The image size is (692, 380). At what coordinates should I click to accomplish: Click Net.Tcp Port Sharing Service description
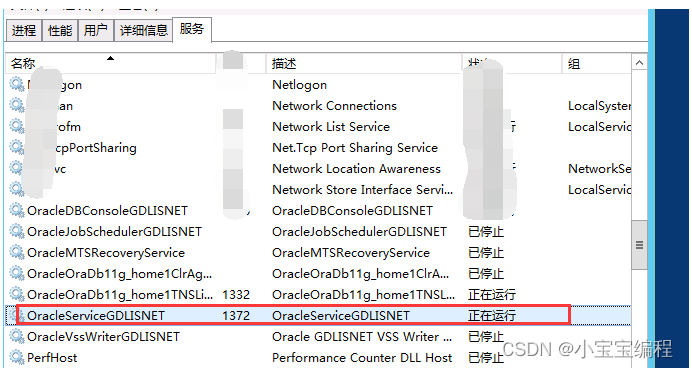pos(355,148)
